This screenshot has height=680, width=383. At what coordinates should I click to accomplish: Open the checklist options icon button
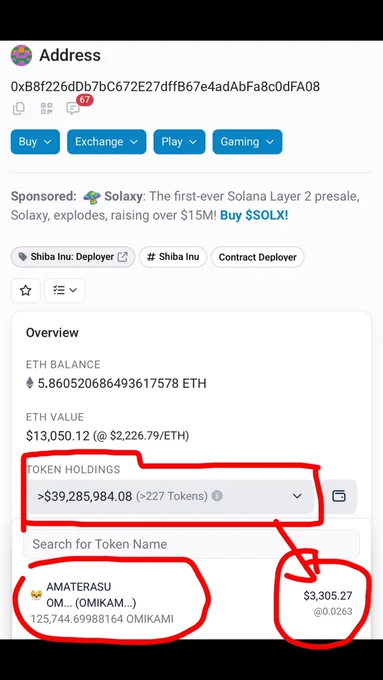(65, 291)
